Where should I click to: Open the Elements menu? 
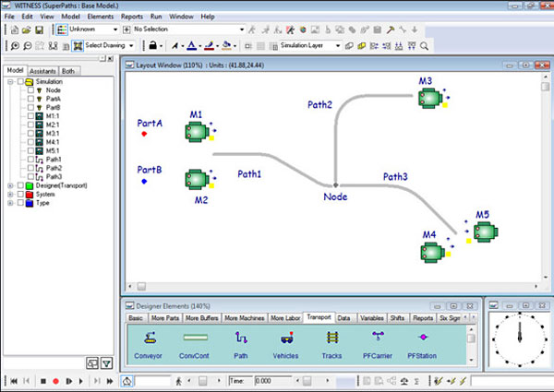click(x=101, y=17)
